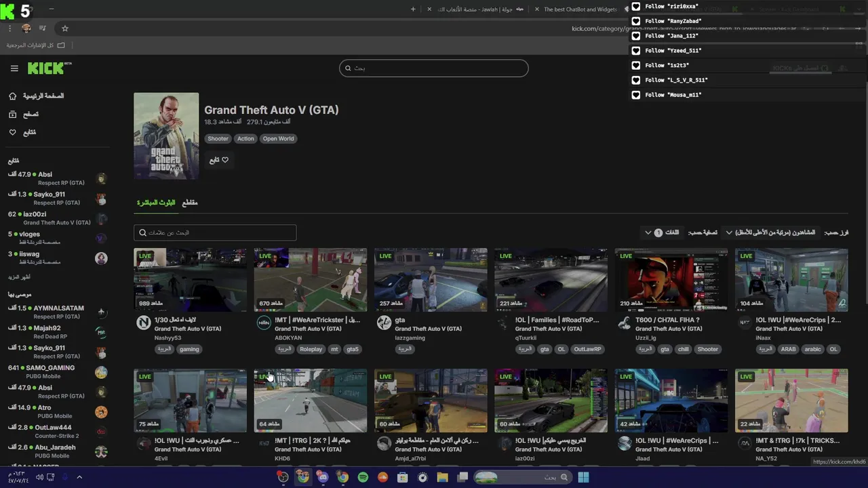868x488 pixels.
Task: Open the all bookmarks folder
Action: tap(36, 45)
